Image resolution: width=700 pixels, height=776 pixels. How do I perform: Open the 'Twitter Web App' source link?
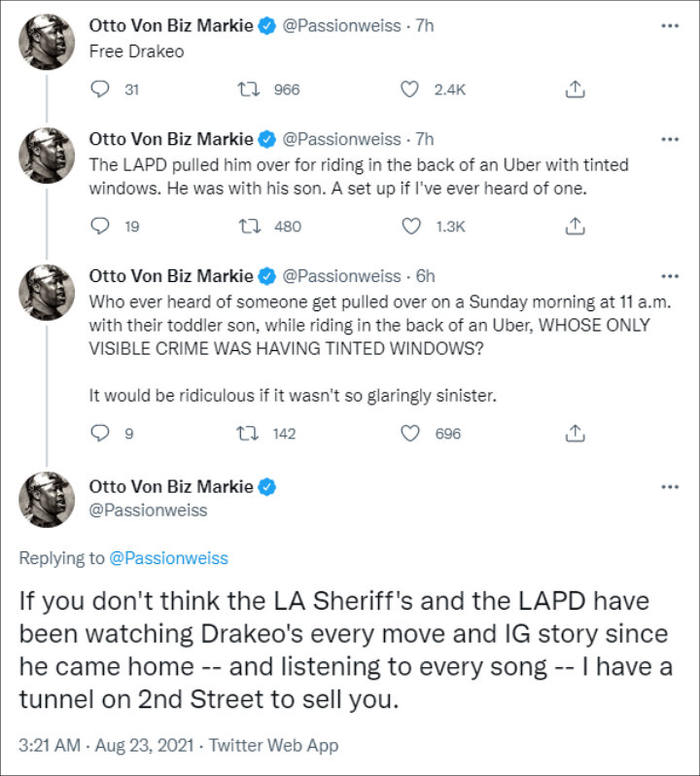(x=273, y=745)
